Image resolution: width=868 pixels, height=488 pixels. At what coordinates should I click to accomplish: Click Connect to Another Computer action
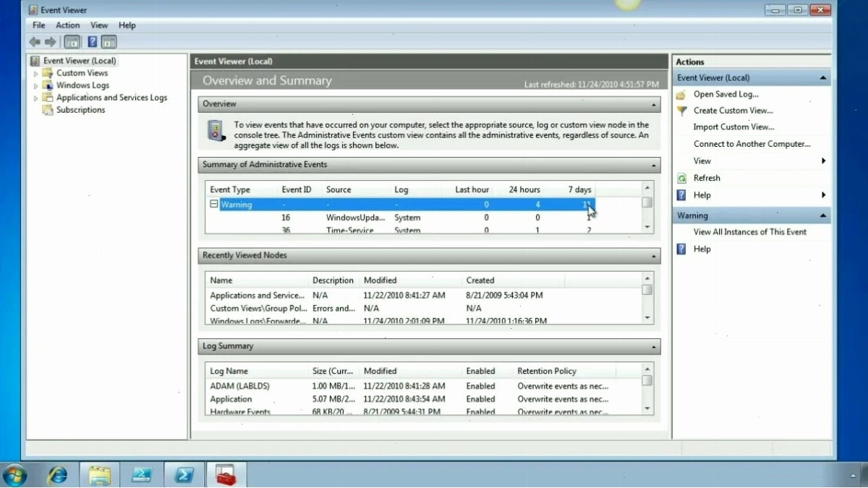(x=752, y=144)
